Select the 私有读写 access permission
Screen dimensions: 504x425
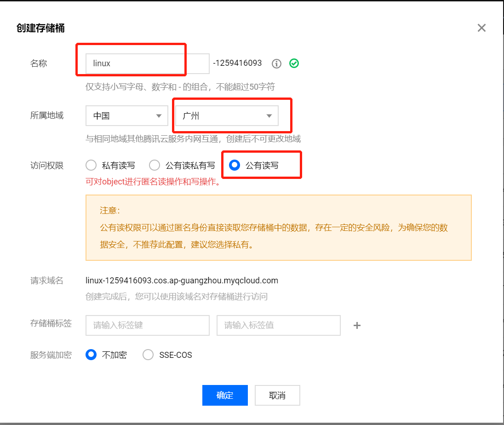click(92, 165)
